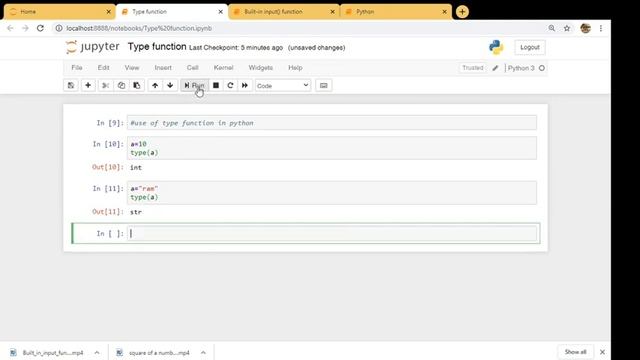Open the downloaded square of a numb mp4 file
This screenshot has width=640, height=360.
pyautogui.click(x=153, y=353)
